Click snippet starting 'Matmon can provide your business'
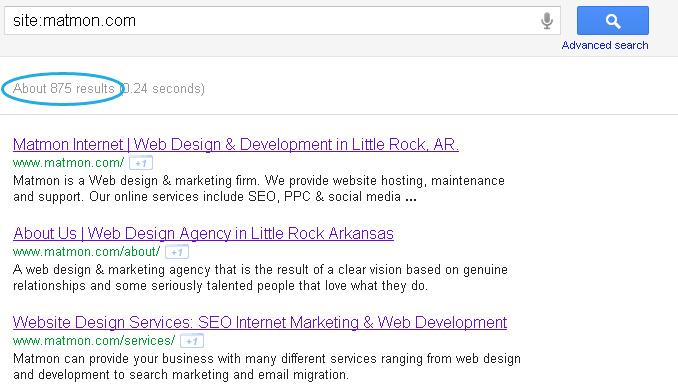 (x=267, y=367)
